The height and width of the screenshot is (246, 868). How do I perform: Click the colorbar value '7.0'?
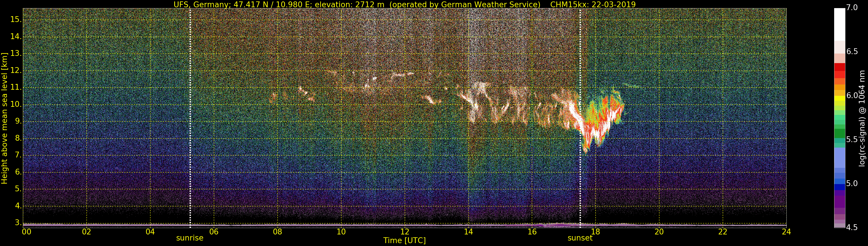coord(852,8)
